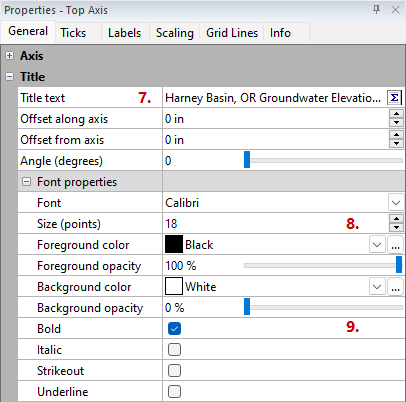The image size is (406, 402).
Task: Open the Font dropdown showing Calibri
Action: click(396, 203)
